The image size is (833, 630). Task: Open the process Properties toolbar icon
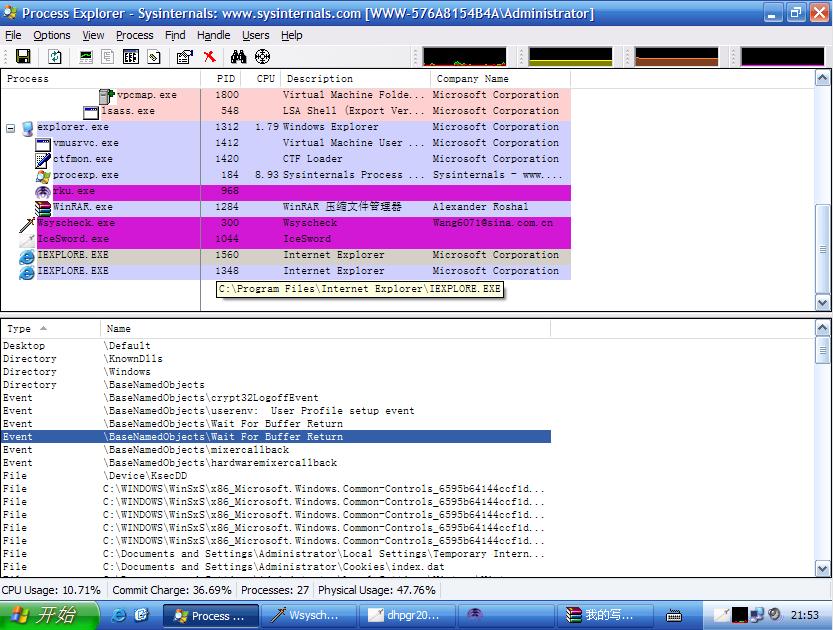tap(184, 56)
